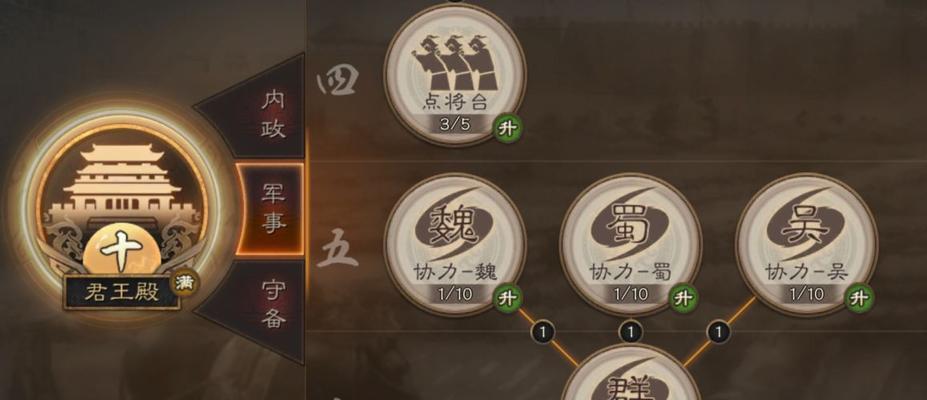Screen dimensions: 927x400
Task: Upgrade 协力-蜀 with green 升 button
Action: coord(683,298)
